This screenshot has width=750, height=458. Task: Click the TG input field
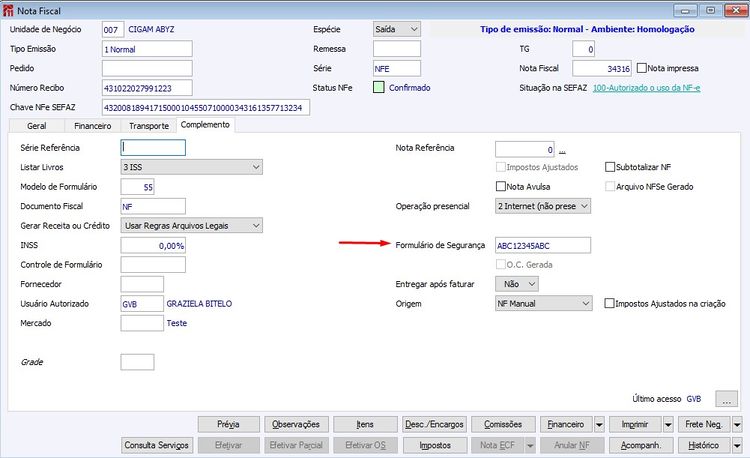(x=584, y=49)
